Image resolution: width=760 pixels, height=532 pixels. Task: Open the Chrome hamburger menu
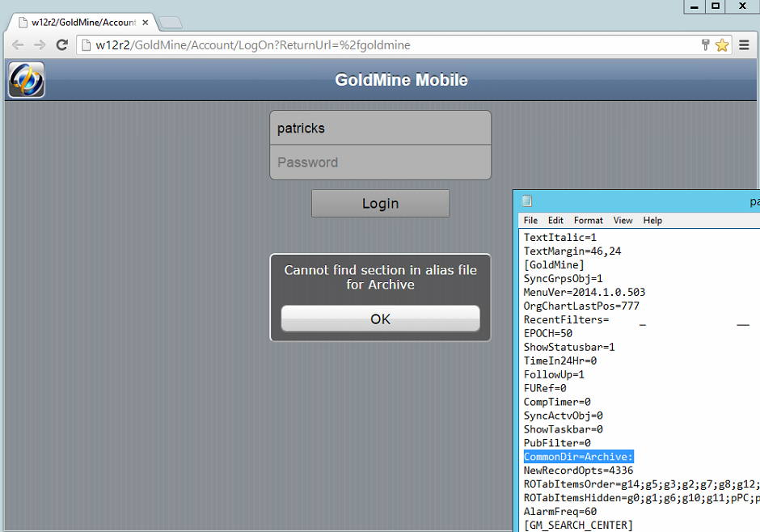(745, 45)
